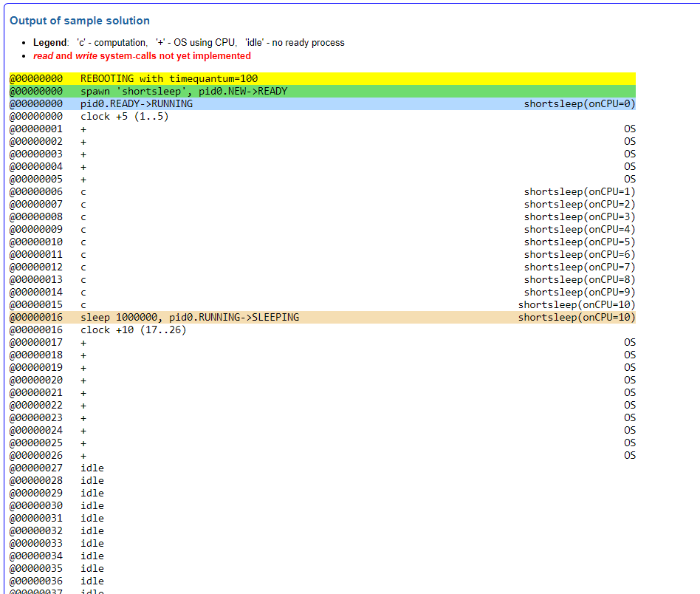Select the green spawn 'shortsleep' line

coord(184,91)
